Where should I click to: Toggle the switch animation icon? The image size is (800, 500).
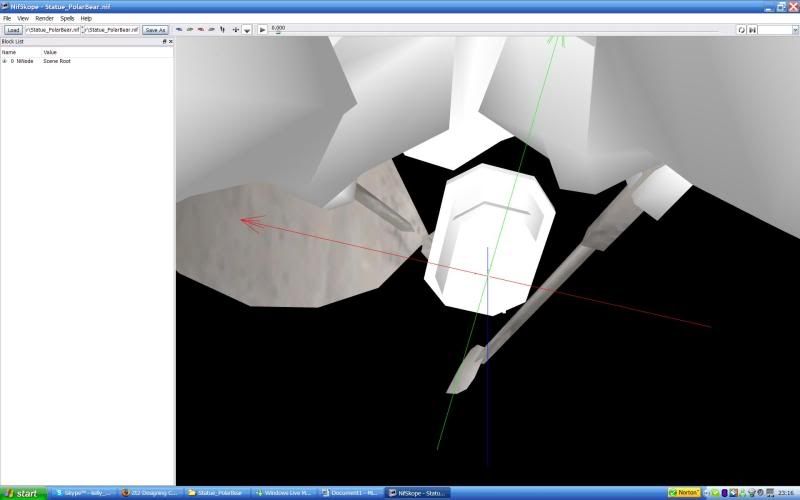[x=750, y=30]
